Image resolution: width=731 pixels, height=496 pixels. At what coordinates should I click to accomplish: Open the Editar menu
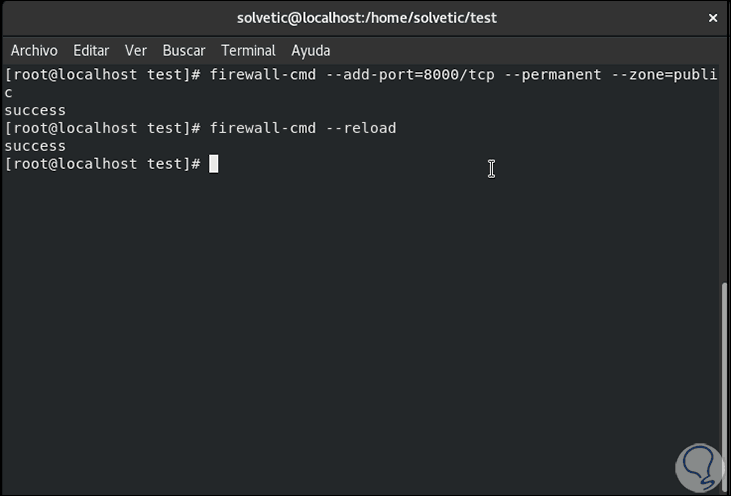pos(91,50)
